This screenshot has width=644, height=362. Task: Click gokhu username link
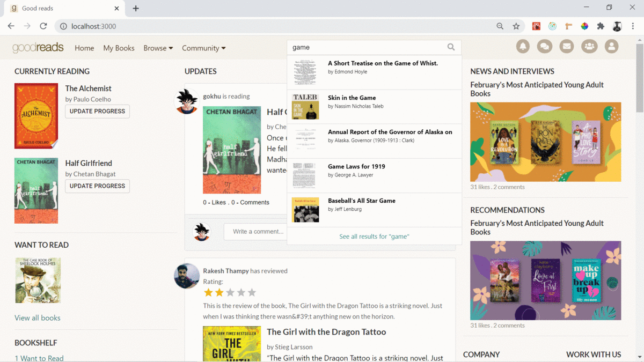[211, 96]
